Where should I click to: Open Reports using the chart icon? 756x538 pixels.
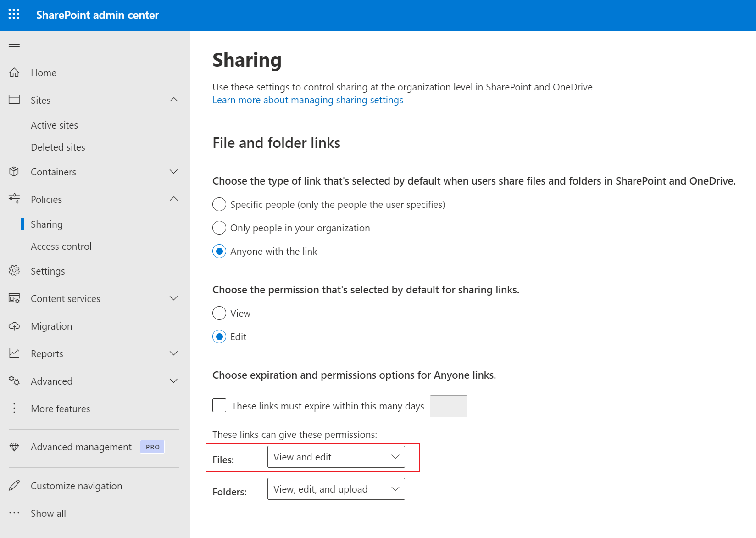(14, 353)
